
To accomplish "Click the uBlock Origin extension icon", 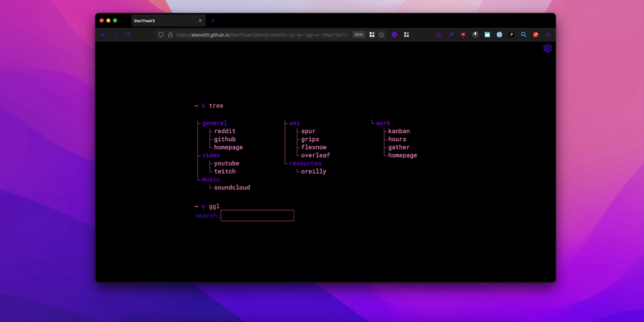I will (463, 35).
